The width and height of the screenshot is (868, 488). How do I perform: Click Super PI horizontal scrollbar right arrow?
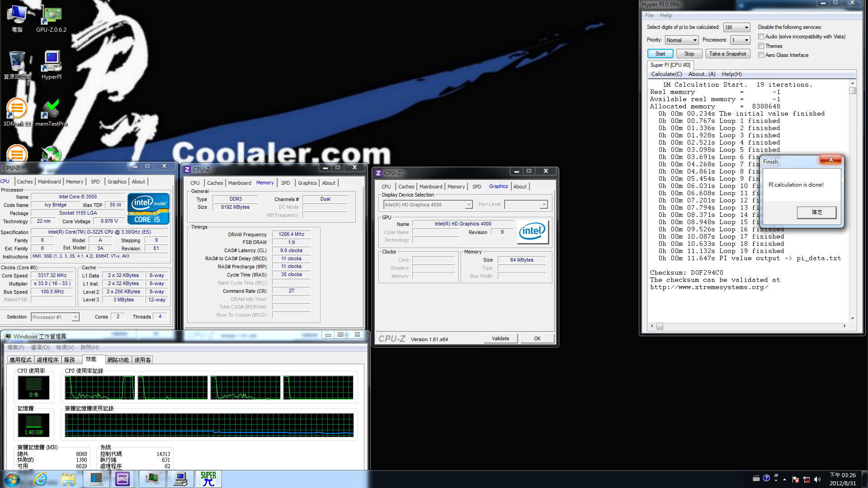(844, 326)
